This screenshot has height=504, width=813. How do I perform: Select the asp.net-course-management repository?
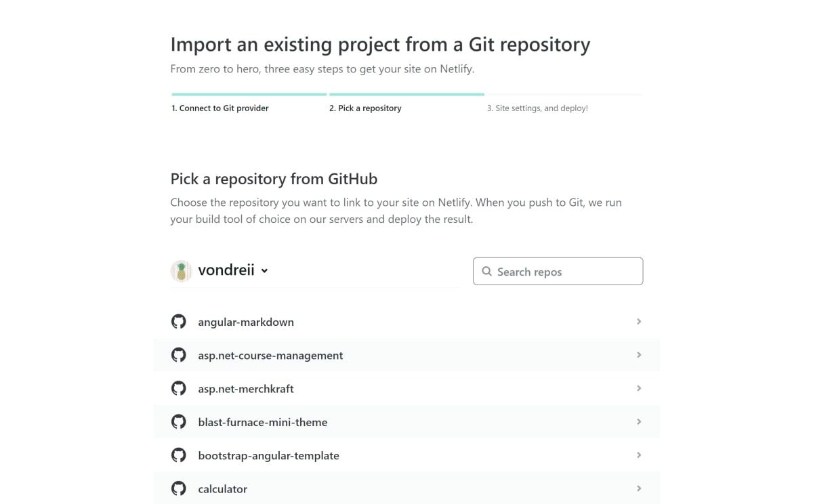tap(270, 354)
